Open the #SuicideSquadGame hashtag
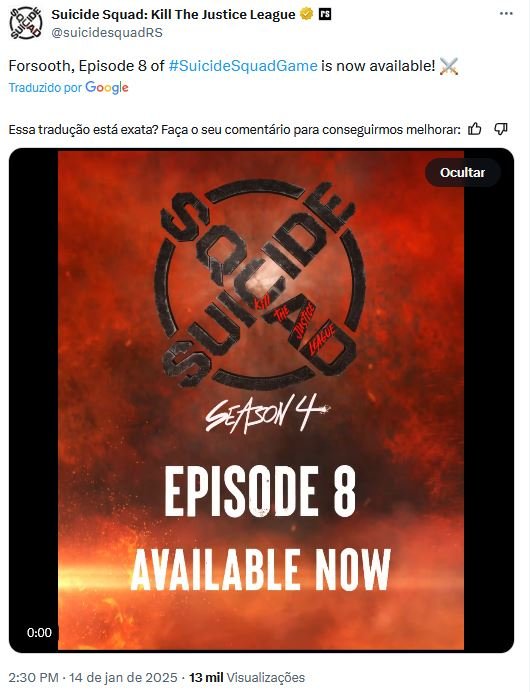The height and width of the screenshot is (692, 530). (x=243, y=66)
